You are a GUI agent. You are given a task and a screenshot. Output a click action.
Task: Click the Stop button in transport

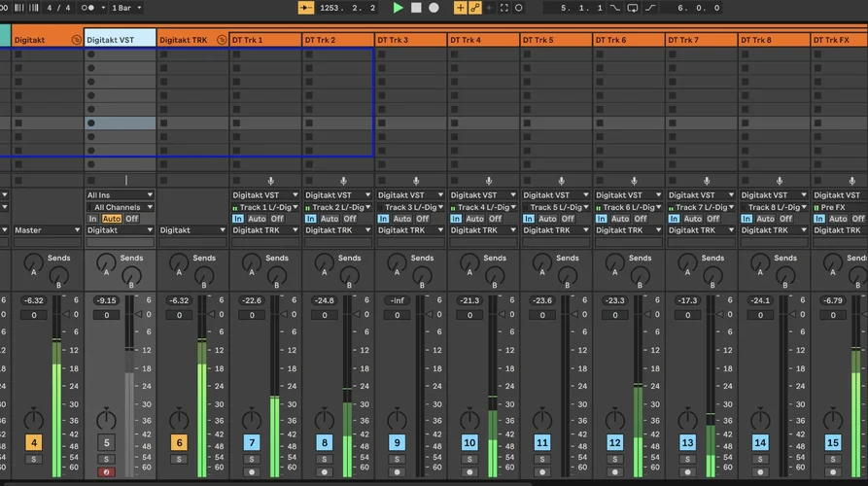(415, 8)
